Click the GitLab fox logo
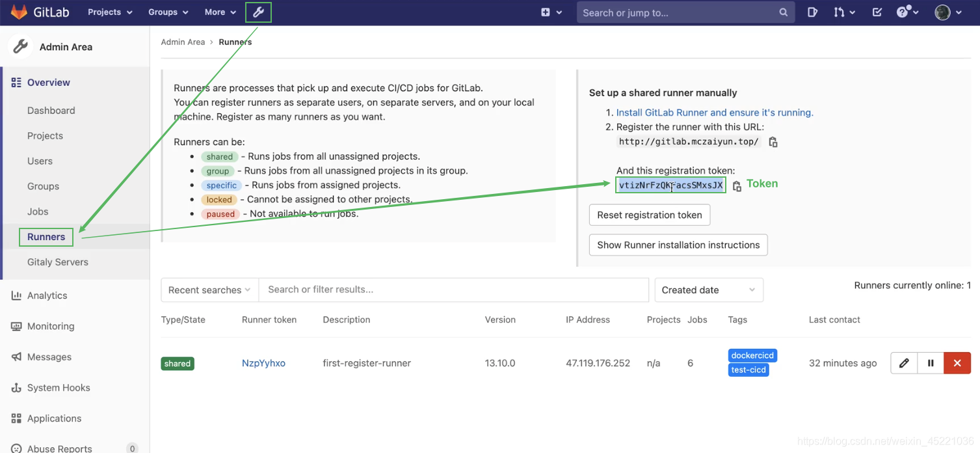980x453 pixels. [18, 12]
